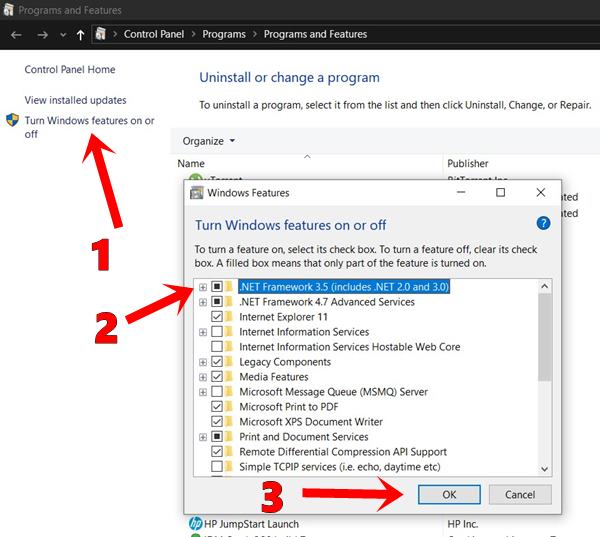Uncheck Remote Differential Compression API Support
The image size is (600, 537).
pyautogui.click(x=217, y=451)
